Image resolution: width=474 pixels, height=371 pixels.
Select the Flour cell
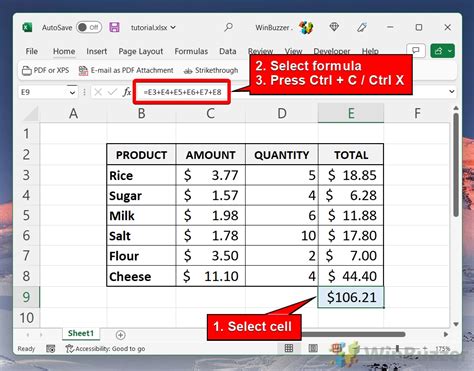141,256
